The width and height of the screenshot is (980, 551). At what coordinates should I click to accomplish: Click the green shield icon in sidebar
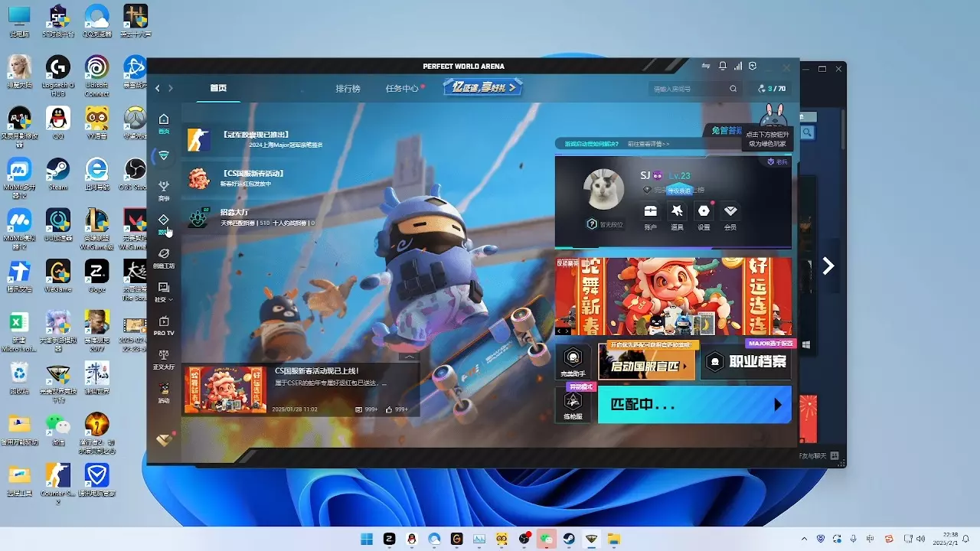click(x=163, y=156)
